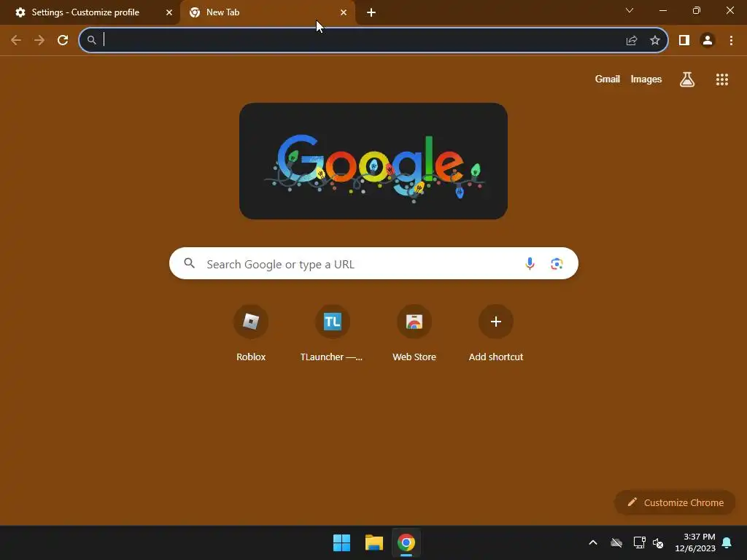This screenshot has width=747, height=560.
Task: Open the profile avatar menu
Action: pos(708,41)
